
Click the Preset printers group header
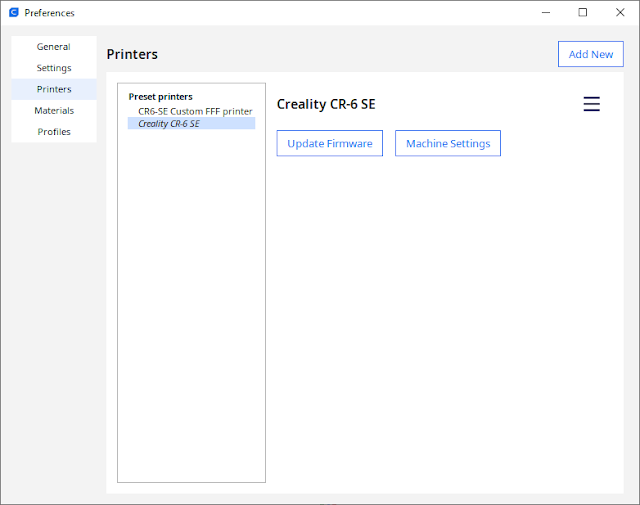tap(160, 97)
